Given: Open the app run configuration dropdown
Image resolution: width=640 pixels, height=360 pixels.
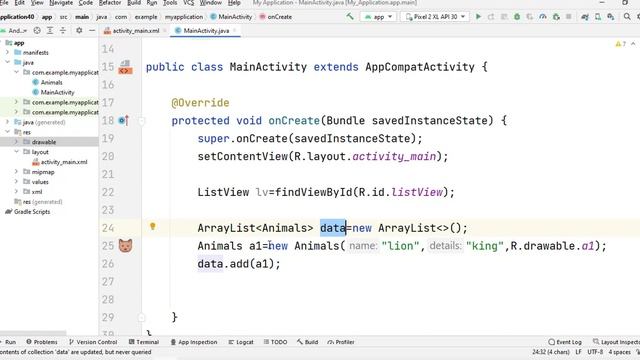Looking at the screenshot, I should [x=378, y=17].
